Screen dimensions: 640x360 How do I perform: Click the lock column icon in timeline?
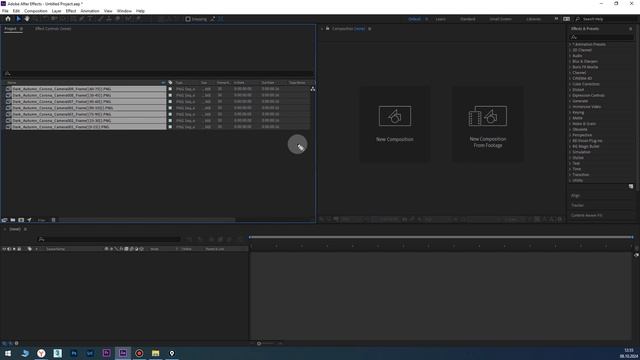pos(19,249)
